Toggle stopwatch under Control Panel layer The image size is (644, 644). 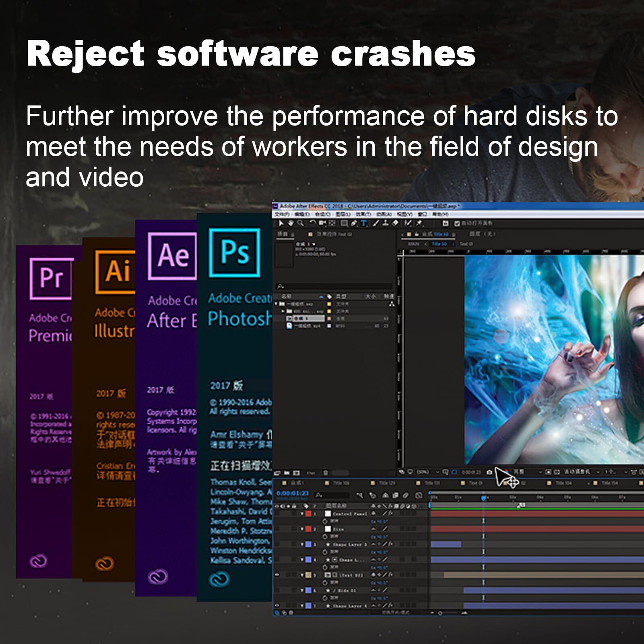click(x=325, y=521)
